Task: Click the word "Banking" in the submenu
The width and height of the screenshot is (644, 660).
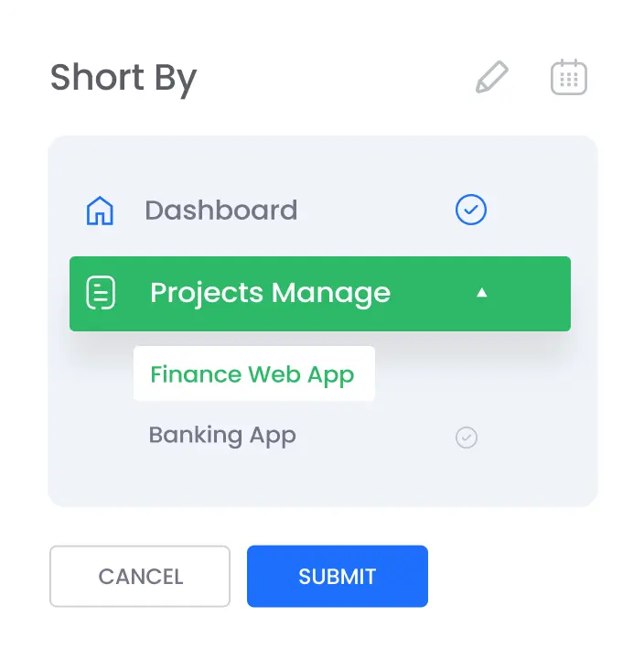Action: [196, 435]
